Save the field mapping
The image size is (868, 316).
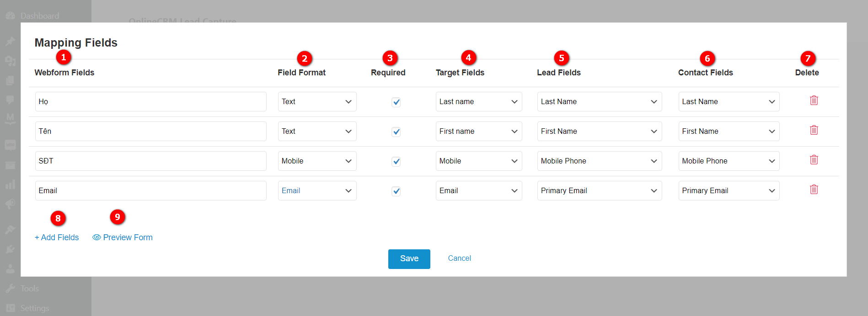point(409,259)
